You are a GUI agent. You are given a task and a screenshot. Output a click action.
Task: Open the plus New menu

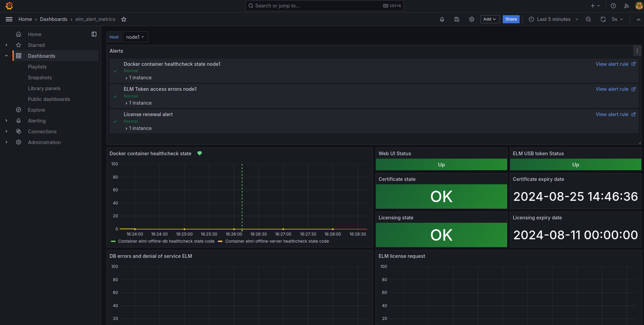click(x=595, y=6)
